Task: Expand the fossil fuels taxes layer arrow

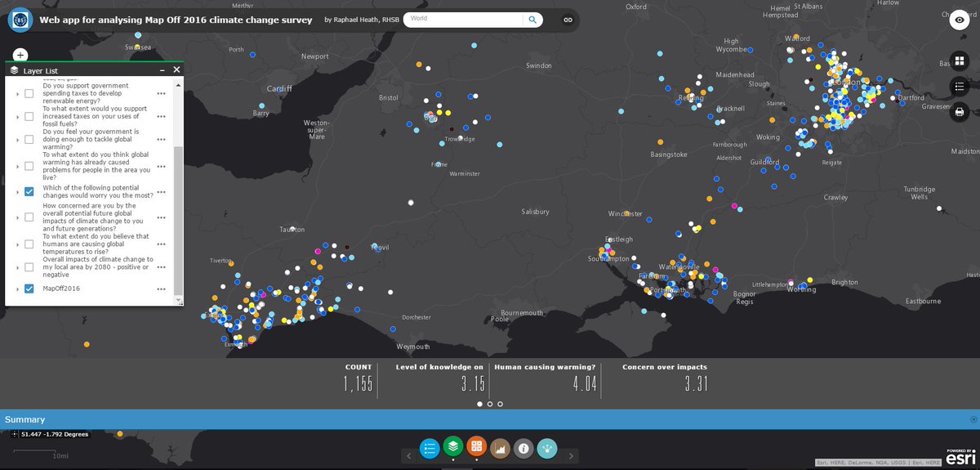Action: pos(17,117)
